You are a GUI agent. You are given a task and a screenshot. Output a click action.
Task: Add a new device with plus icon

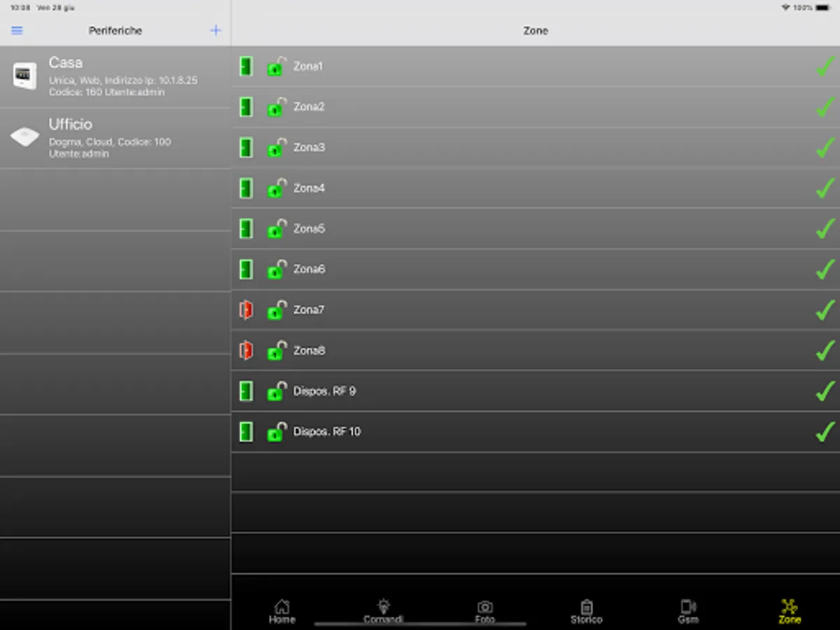[216, 30]
